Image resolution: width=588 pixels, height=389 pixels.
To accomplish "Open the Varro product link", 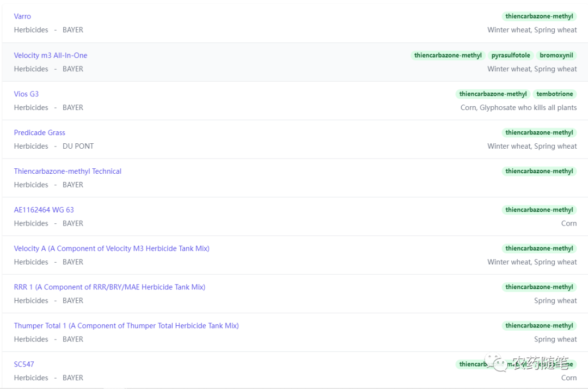I will click(22, 16).
